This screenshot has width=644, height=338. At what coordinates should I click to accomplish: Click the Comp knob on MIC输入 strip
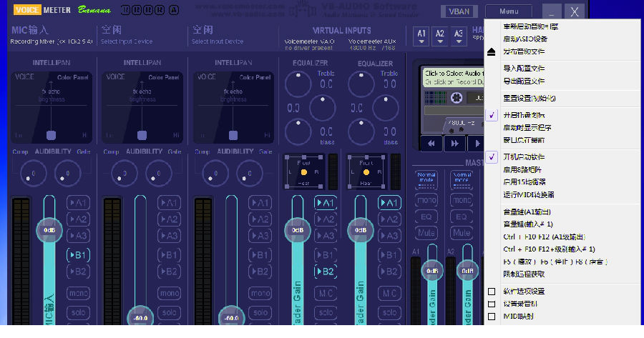coord(31,173)
